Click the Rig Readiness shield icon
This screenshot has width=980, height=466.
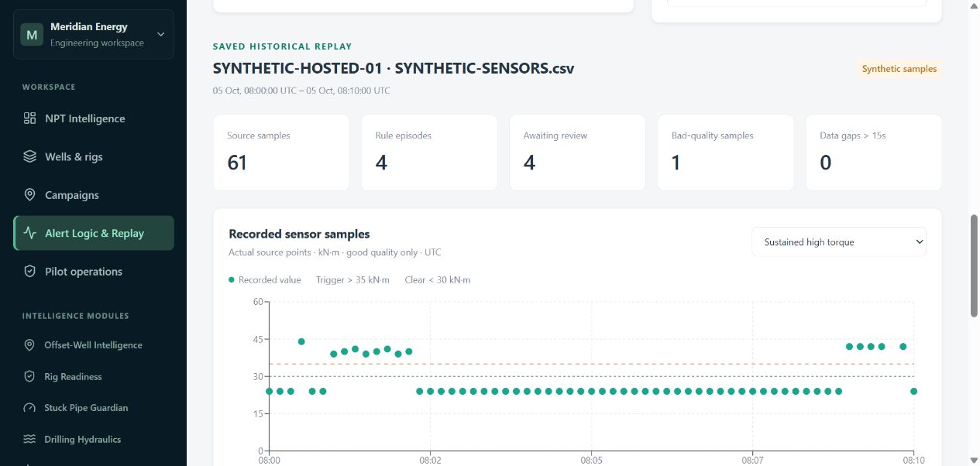(x=29, y=377)
